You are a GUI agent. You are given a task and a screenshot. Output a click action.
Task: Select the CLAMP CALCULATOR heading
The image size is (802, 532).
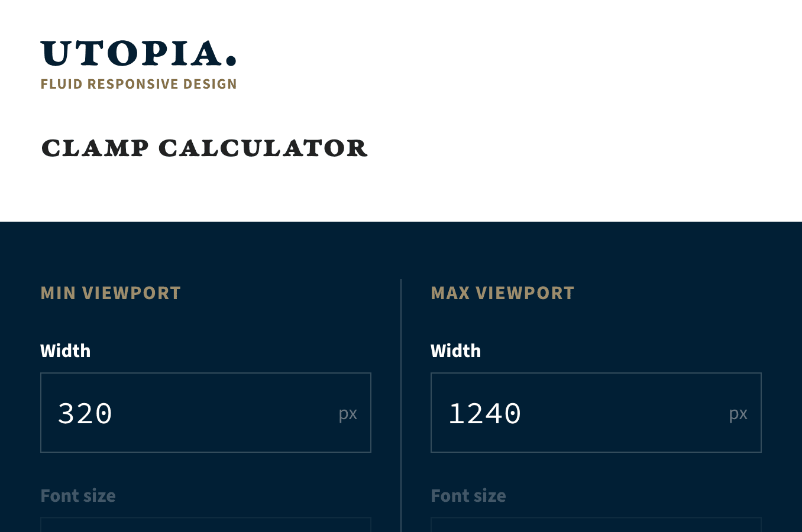coord(204,148)
